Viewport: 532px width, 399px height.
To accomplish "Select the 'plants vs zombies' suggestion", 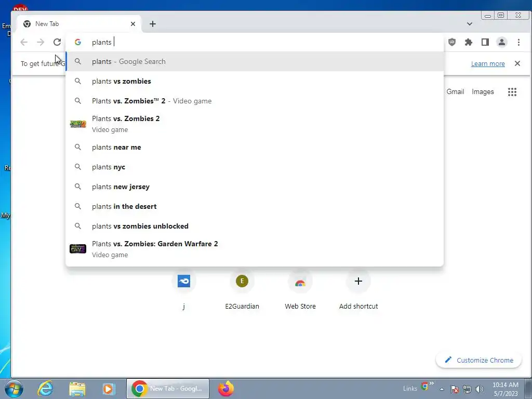I will click(255, 81).
